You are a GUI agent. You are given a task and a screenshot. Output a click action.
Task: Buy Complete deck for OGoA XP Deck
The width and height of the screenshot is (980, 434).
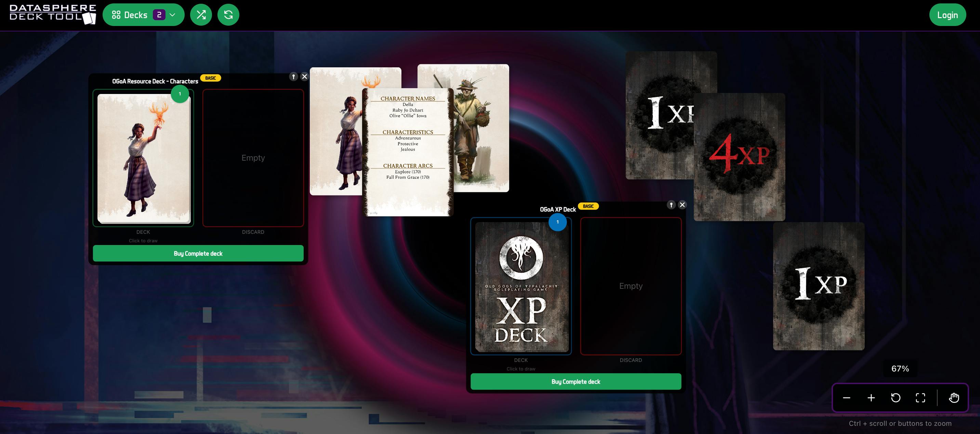tap(576, 381)
